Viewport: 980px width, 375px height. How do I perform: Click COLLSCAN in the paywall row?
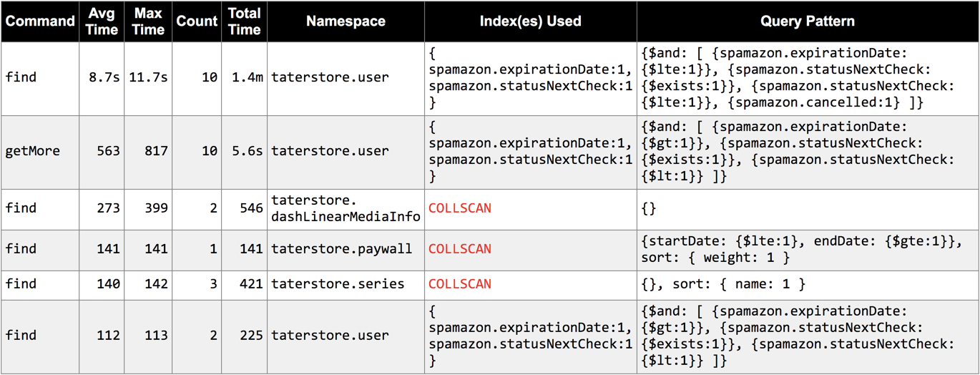click(x=460, y=250)
